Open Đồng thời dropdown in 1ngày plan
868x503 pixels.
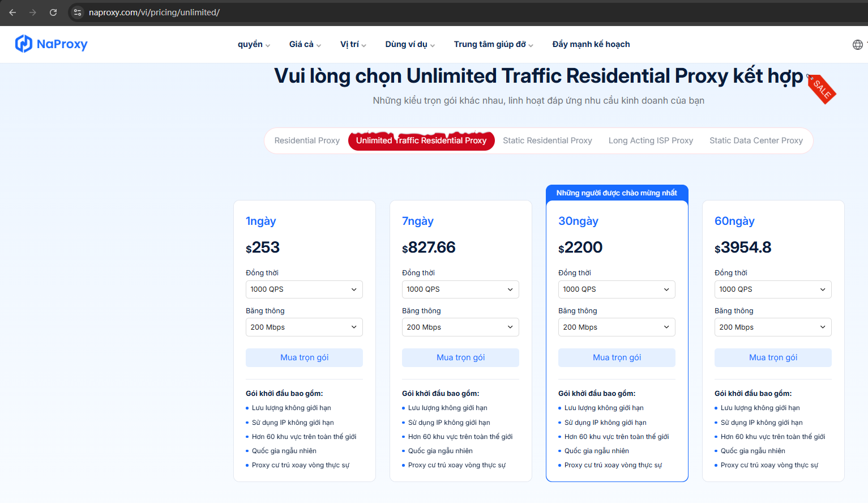click(304, 289)
